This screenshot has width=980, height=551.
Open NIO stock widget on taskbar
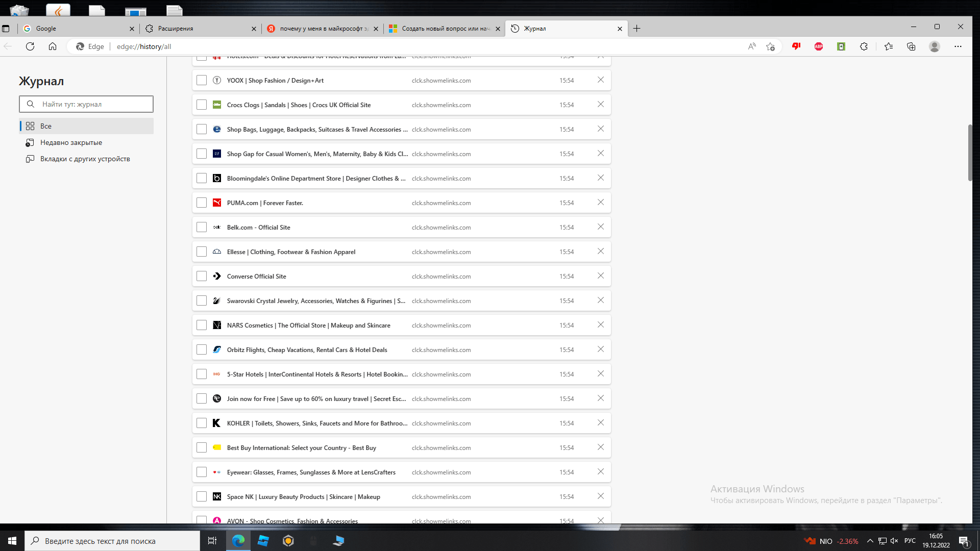pos(830,541)
